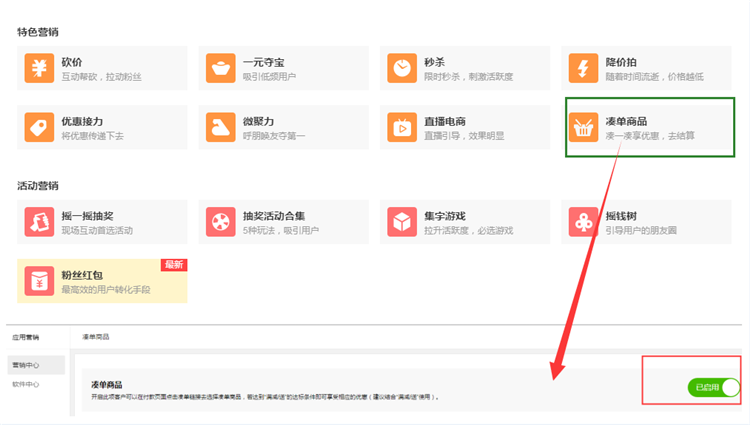Click the 摇一摇抽奖 icon

pos(40,222)
